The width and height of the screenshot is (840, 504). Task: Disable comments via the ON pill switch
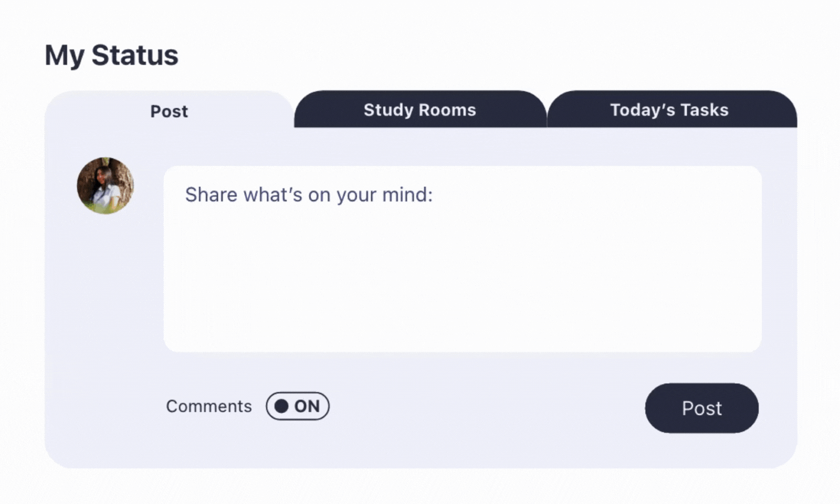[298, 406]
